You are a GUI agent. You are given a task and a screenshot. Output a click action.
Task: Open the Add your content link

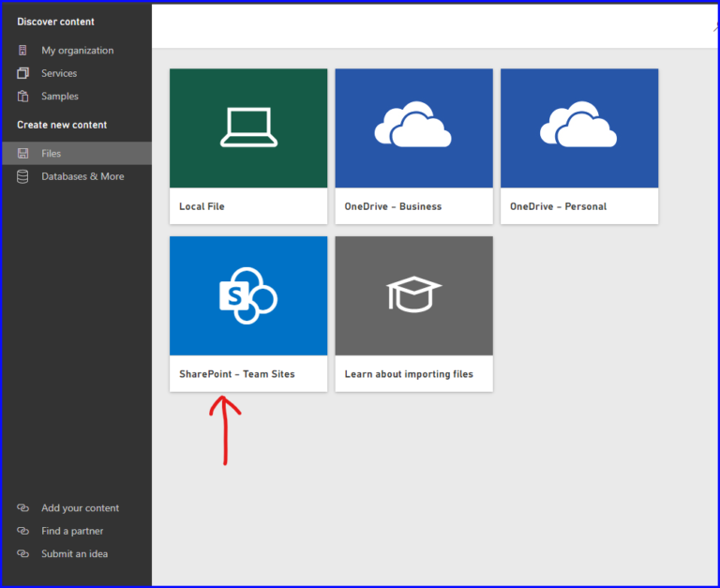(80, 508)
